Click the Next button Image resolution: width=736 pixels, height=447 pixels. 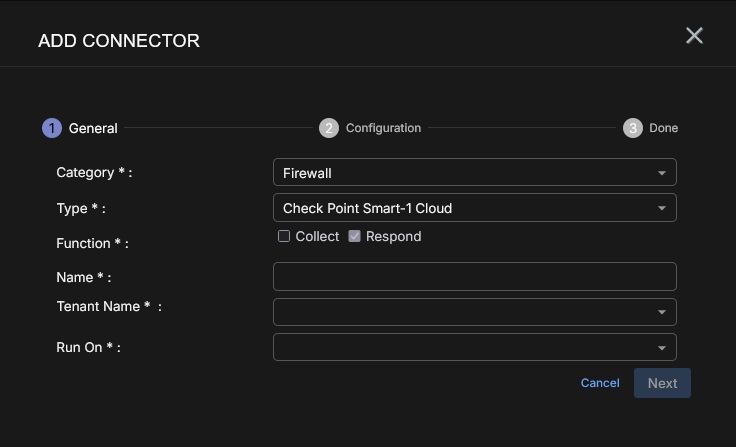(x=662, y=383)
